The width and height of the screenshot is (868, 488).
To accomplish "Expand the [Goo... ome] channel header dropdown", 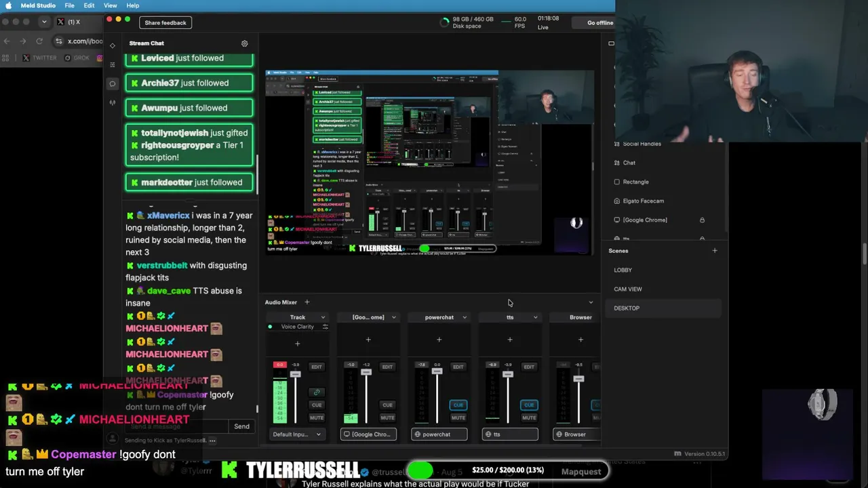I will click(393, 317).
